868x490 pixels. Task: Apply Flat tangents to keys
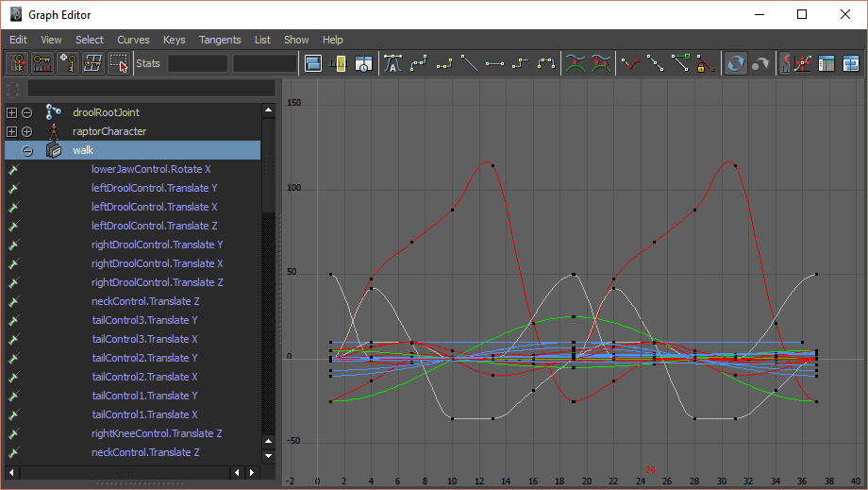click(x=494, y=63)
